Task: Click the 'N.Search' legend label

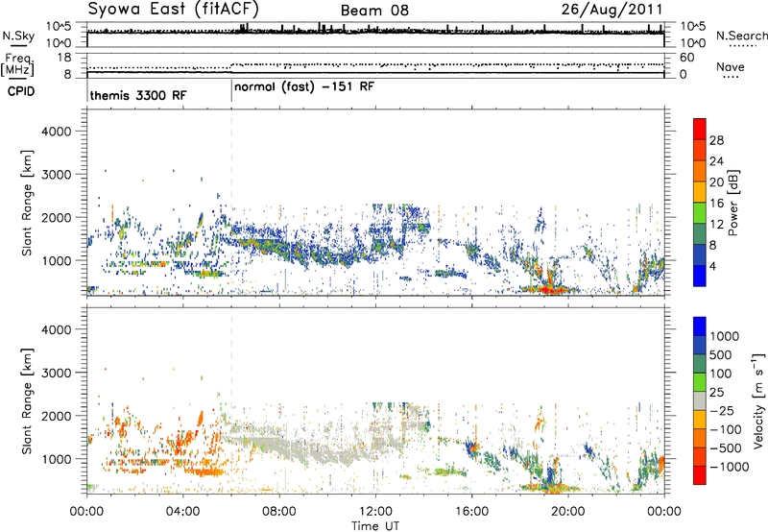Action: click(741, 36)
